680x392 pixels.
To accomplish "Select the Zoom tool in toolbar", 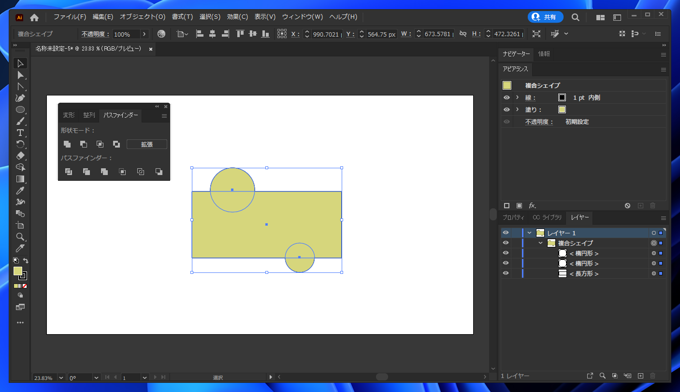I will click(x=20, y=237).
